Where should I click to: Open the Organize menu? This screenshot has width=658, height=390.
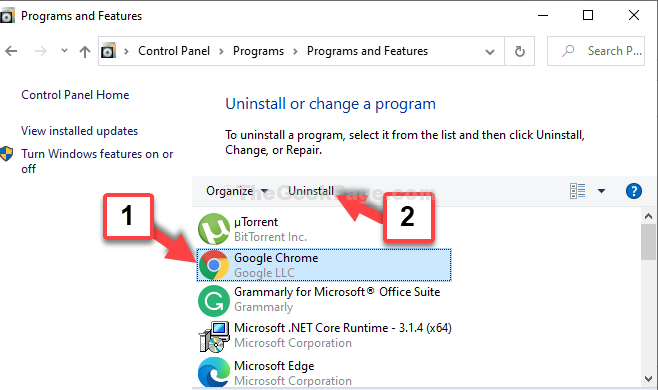click(x=237, y=191)
